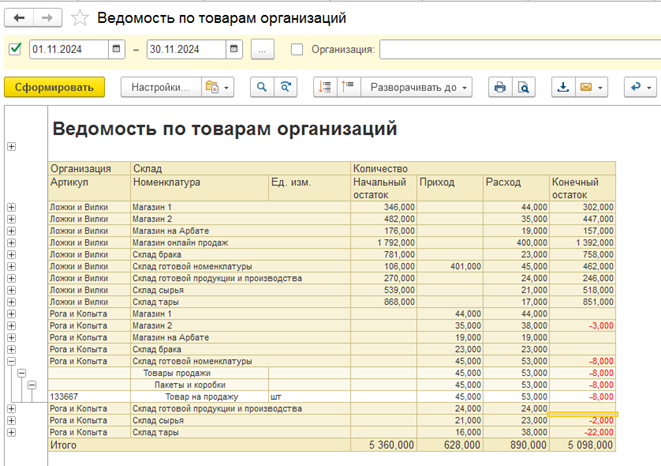Expand header group plus near report title

tap(11, 147)
